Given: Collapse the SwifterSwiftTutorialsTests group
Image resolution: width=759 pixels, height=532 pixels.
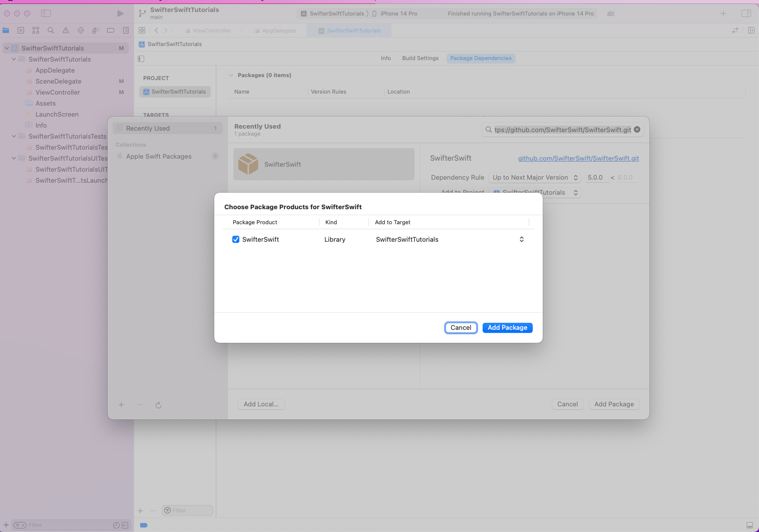Looking at the screenshot, I should point(14,136).
